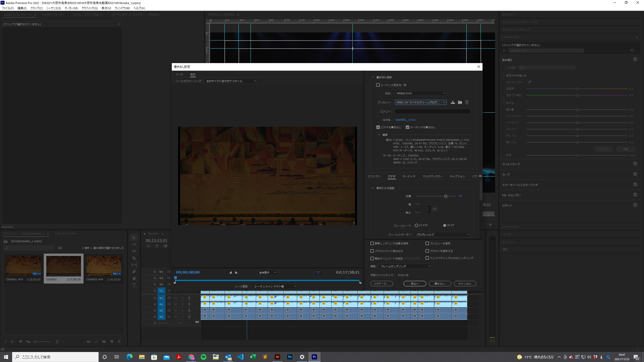Click the set out point marker icon

(x=236, y=273)
